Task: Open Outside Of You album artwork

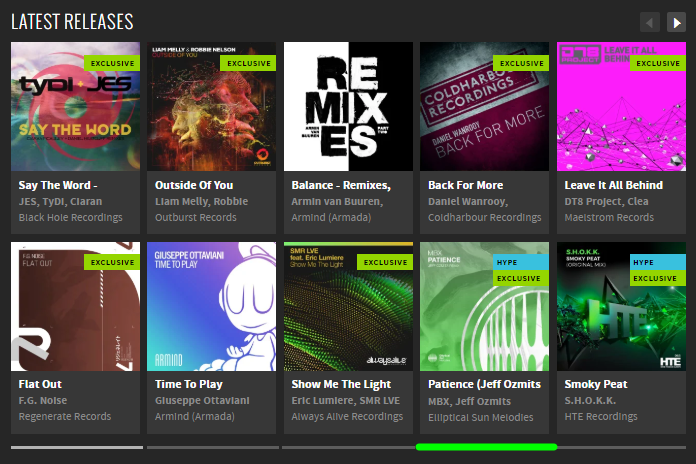Action: pos(212,107)
